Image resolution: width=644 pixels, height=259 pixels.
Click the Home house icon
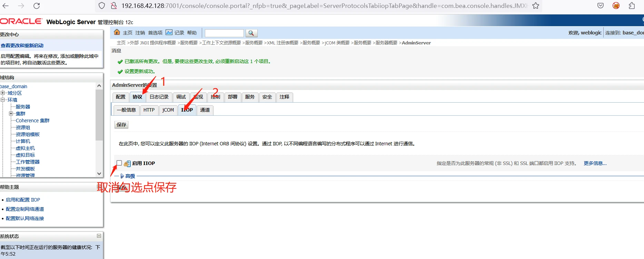pyautogui.click(x=117, y=32)
